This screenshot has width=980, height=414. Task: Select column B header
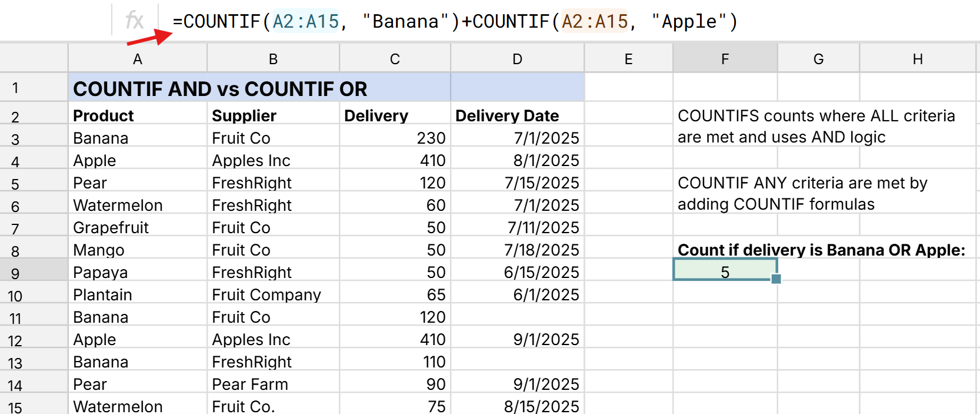click(x=273, y=59)
